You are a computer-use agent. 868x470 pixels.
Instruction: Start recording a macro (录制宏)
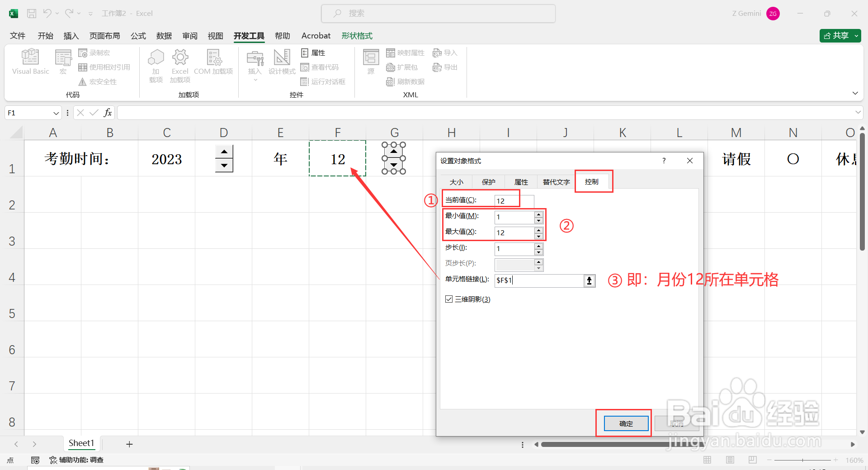tap(94, 53)
